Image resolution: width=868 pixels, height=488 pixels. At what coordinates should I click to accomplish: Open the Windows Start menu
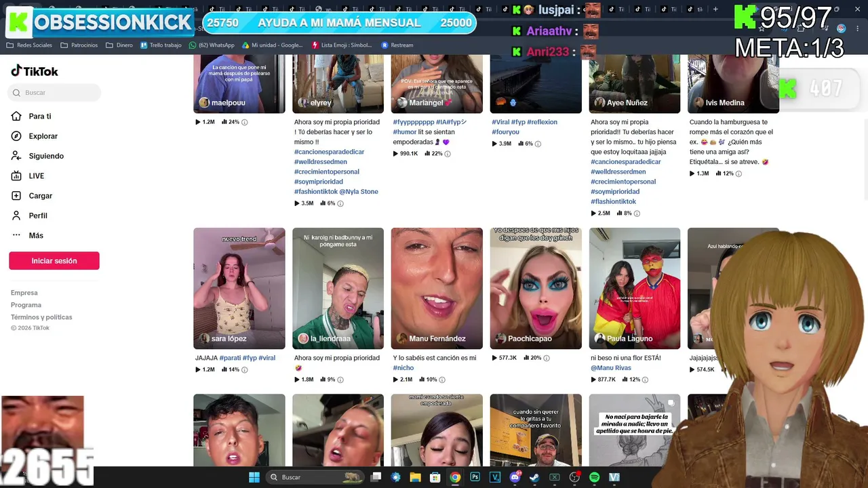[254, 477]
